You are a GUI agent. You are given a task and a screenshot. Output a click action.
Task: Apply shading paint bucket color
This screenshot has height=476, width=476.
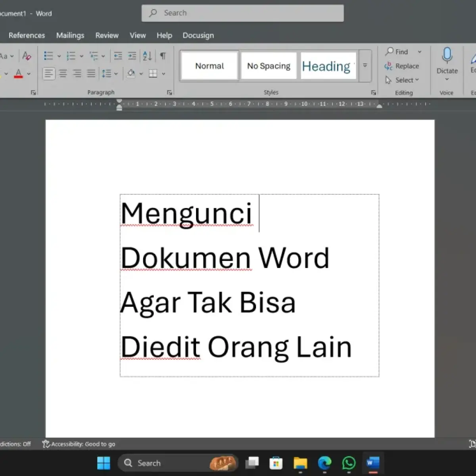coord(131,73)
